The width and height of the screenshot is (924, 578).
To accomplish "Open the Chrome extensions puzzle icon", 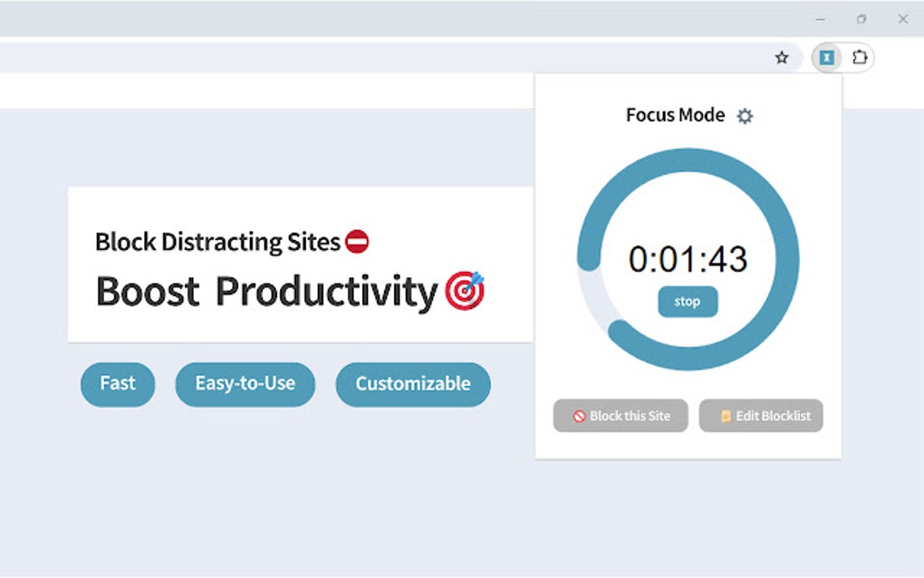I will click(859, 57).
